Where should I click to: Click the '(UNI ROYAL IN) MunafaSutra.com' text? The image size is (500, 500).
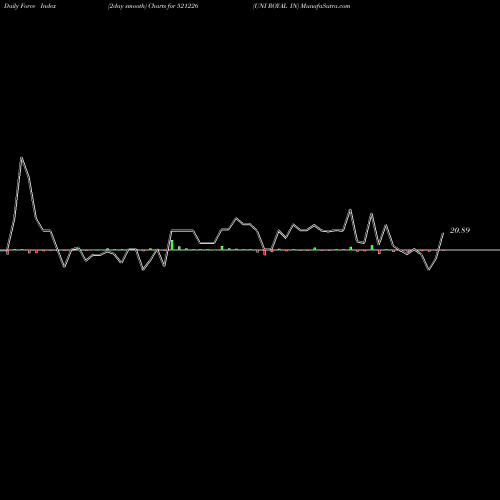click(x=301, y=6)
